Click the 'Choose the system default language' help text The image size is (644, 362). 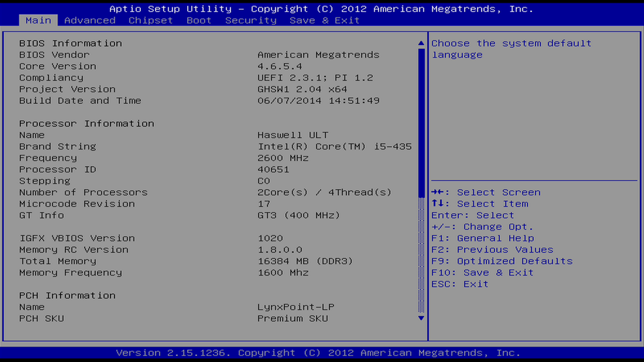[511, 49]
